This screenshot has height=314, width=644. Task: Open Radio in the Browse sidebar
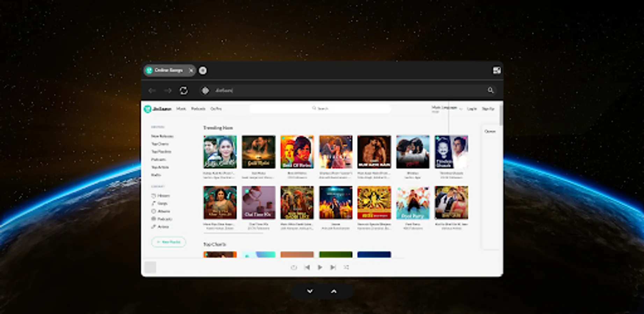tap(156, 175)
